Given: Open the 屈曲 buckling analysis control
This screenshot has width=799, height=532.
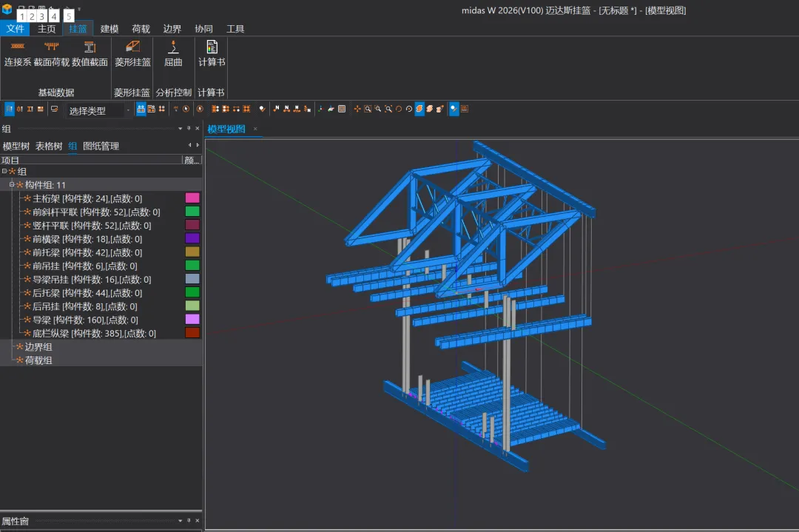Looking at the screenshot, I should click(173, 54).
